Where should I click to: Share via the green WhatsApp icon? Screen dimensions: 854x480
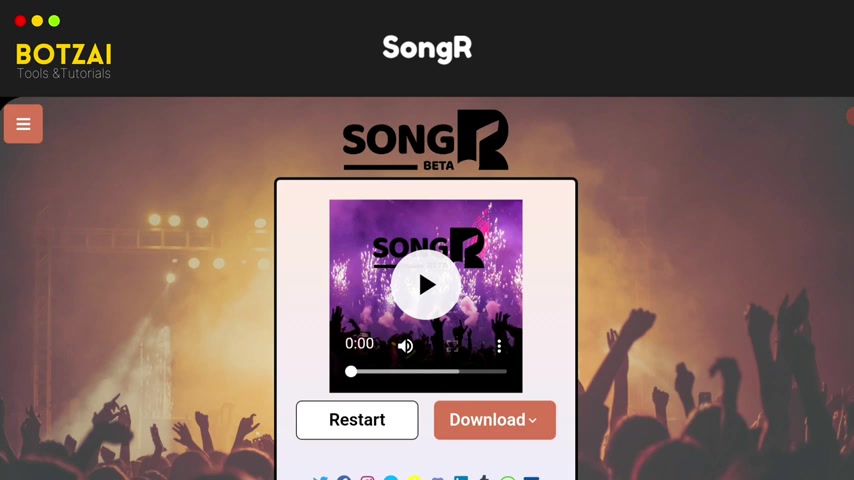[508, 478]
